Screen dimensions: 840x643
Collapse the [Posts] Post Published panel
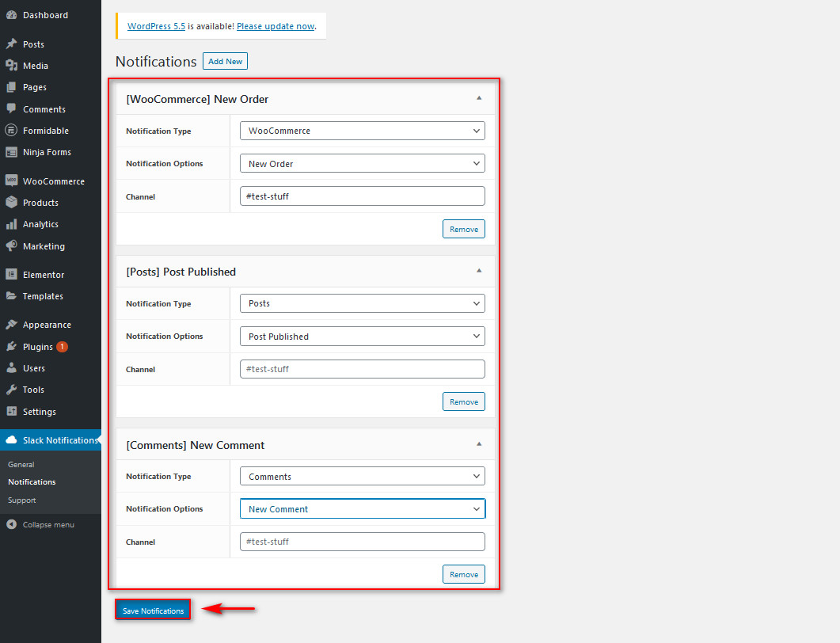click(x=479, y=271)
